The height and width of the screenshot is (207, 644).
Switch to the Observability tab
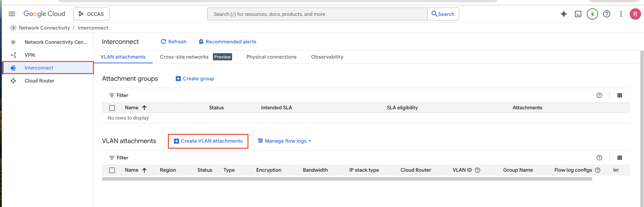327,57
